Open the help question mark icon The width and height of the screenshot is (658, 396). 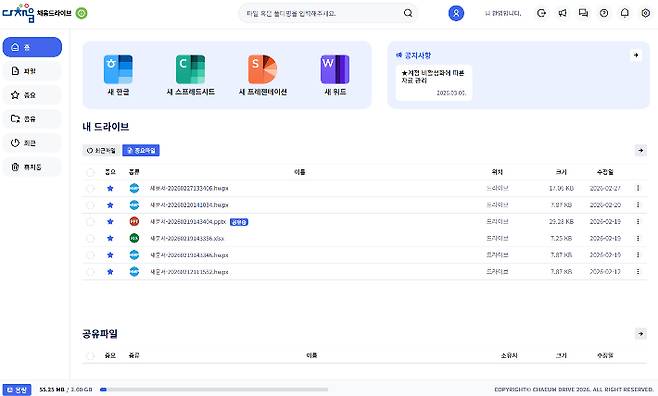point(604,13)
